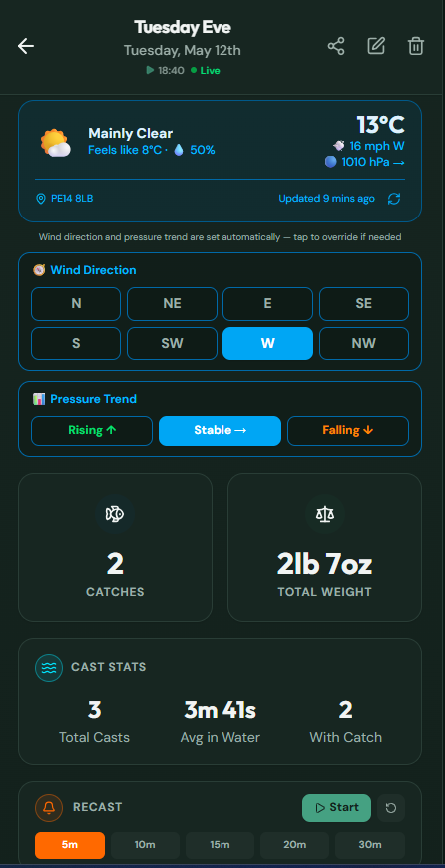Click the 3m 41s Avg in Water stat
Image resolution: width=445 pixels, height=868 pixels.
pos(220,722)
